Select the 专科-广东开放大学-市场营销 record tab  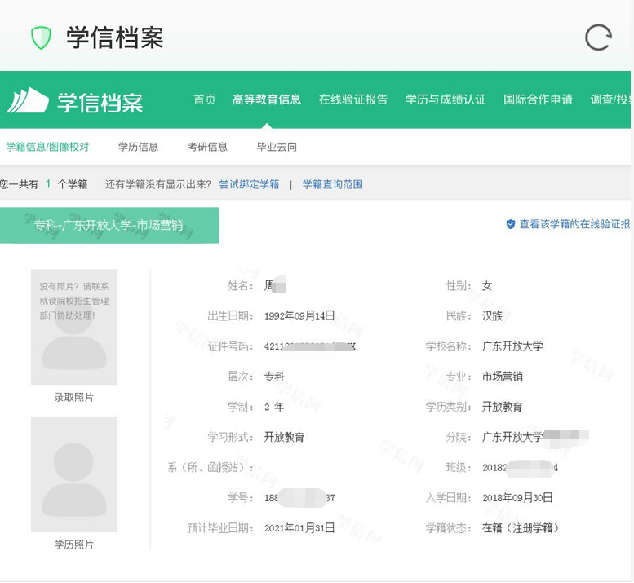pyautogui.click(x=109, y=225)
